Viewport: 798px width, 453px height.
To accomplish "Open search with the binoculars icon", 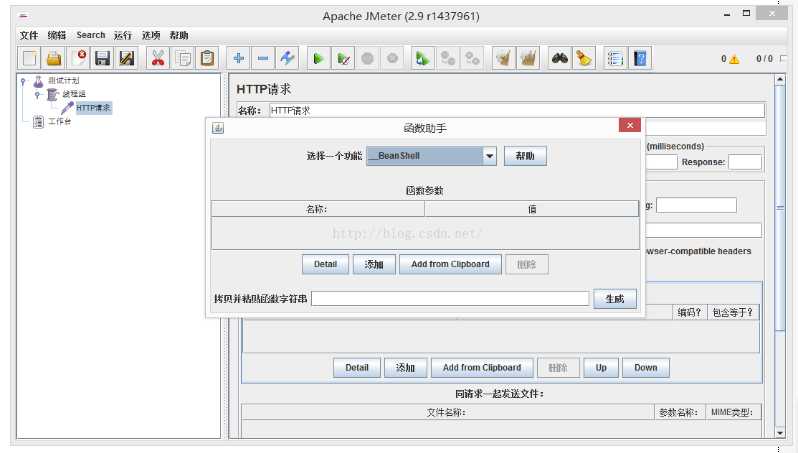I will [560, 59].
